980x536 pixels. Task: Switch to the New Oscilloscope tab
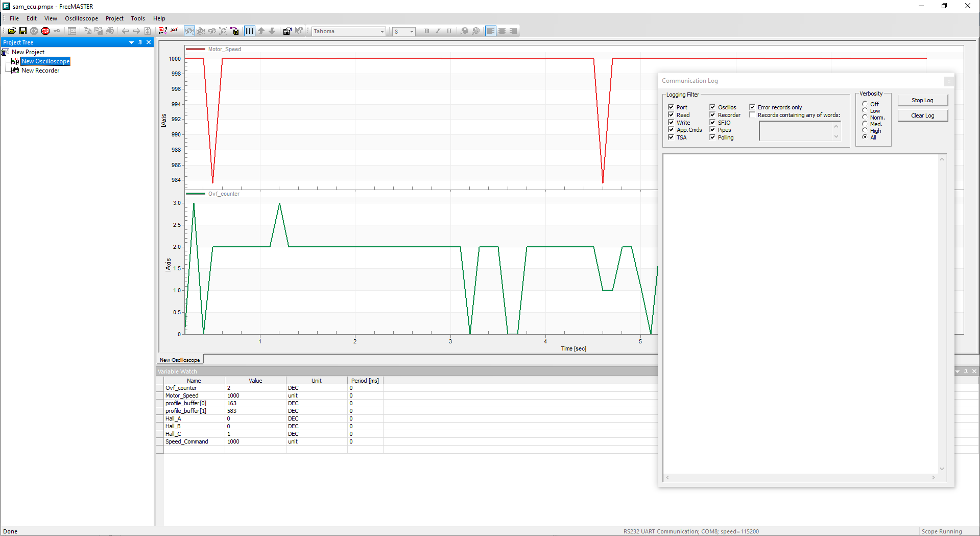pos(179,360)
